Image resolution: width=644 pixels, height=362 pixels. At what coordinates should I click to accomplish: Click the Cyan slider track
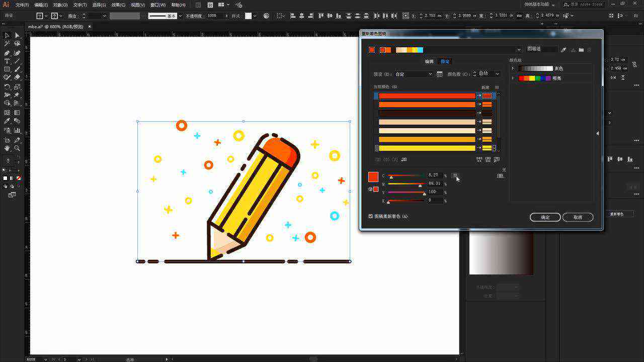[x=406, y=175]
